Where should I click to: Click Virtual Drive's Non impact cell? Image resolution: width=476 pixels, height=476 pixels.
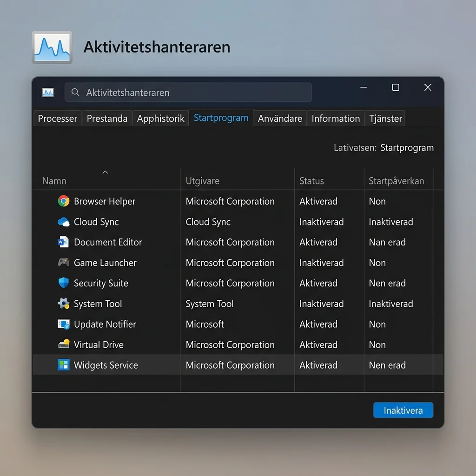click(377, 345)
